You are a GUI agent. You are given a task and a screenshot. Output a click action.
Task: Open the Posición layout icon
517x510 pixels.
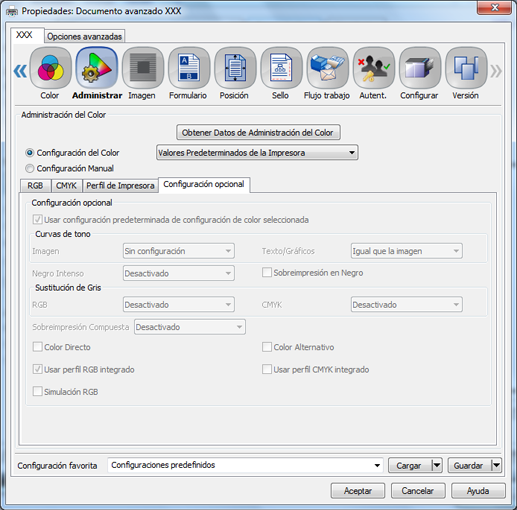click(x=235, y=68)
